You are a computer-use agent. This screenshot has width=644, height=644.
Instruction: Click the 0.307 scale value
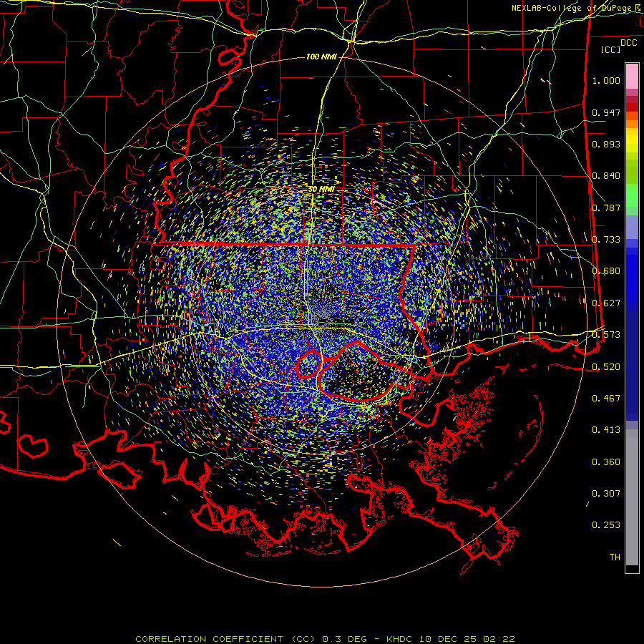pyautogui.click(x=606, y=494)
